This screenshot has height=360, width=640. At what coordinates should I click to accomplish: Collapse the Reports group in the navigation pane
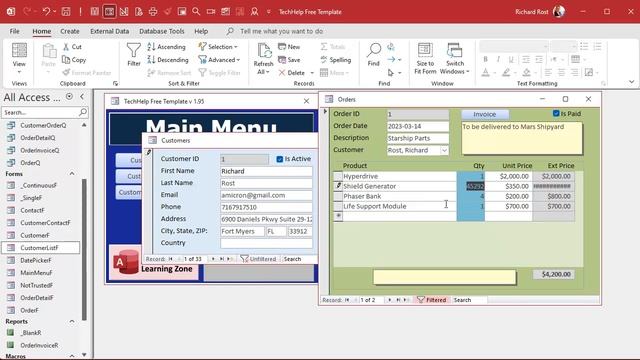point(72,321)
